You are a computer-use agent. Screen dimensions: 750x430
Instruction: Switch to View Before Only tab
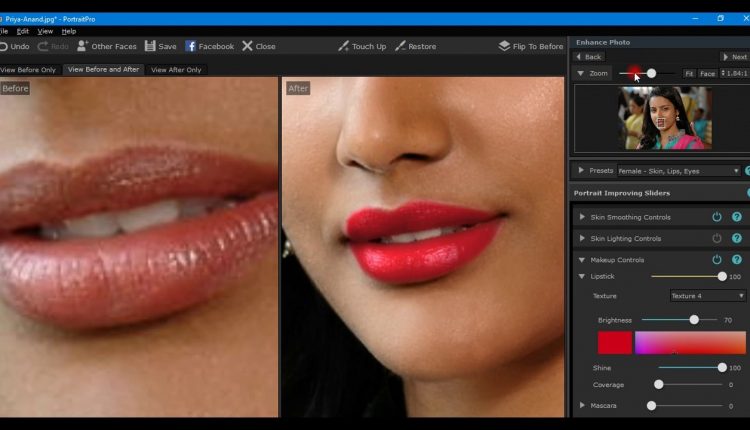point(29,70)
